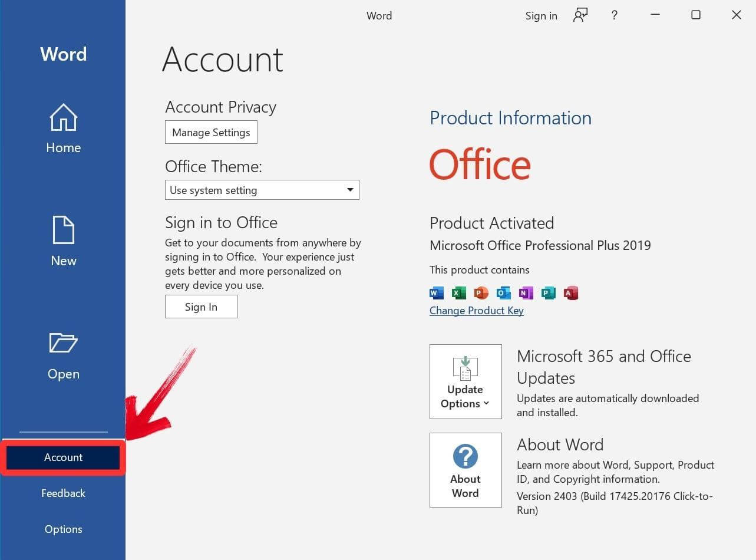Click the Access app icon in product list
Screen dimensions: 756x560
coord(571,292)
